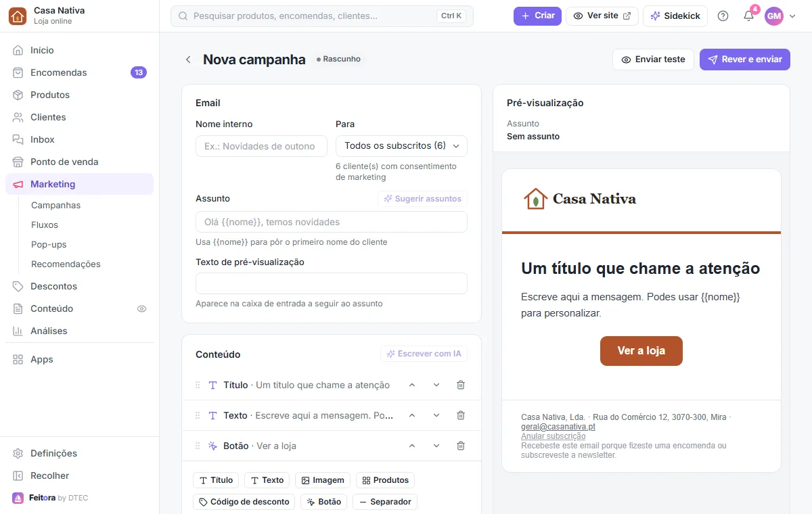Click Escrever com IA
The image size is (812, 514).
pyautogui.click(x=424, y=354)
